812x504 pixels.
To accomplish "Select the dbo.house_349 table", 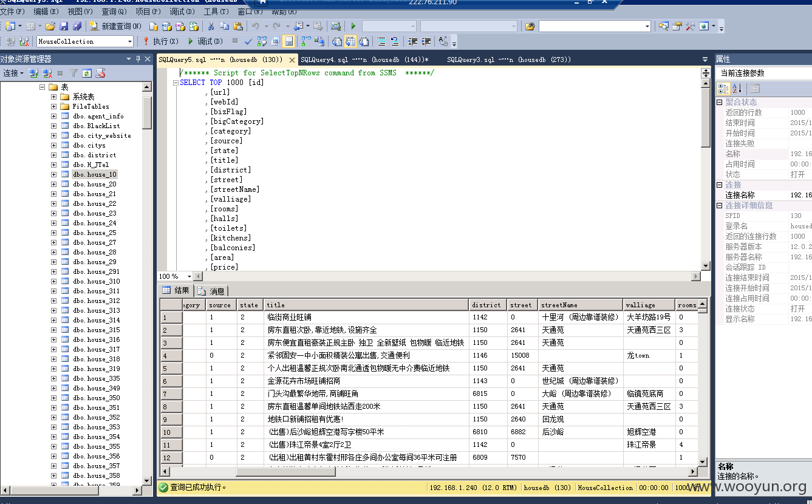I will tap(96, 388).
